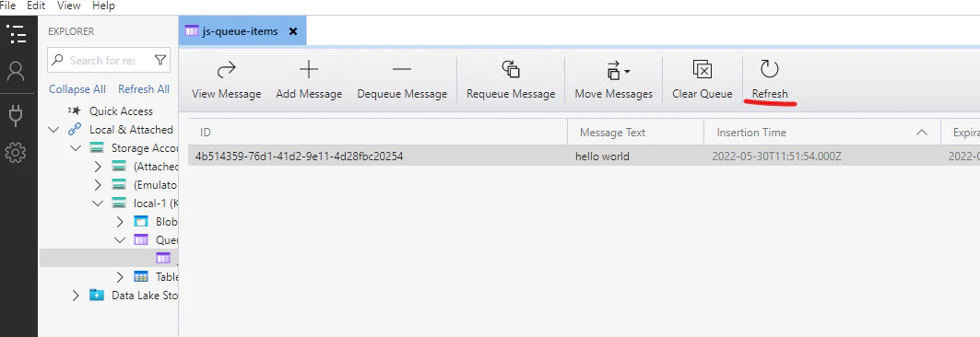Select the hello world message row
Screen dimensions: 980x337
584,156
